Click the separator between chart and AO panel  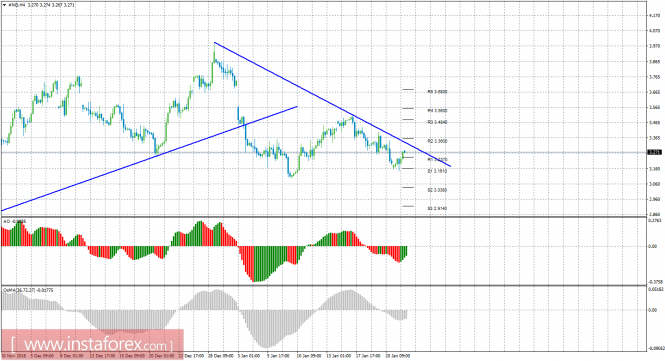tap(323, 217)
